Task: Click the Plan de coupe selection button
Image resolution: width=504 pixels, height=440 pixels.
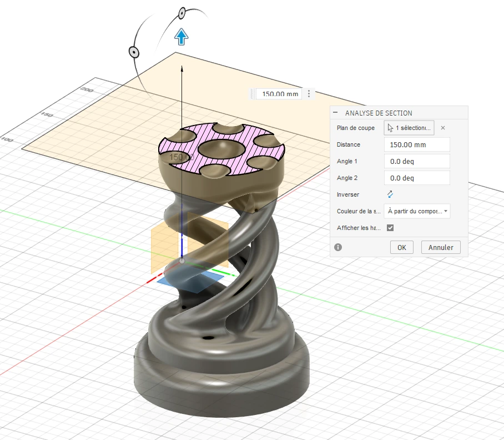Action: click(x=409, y=128)
